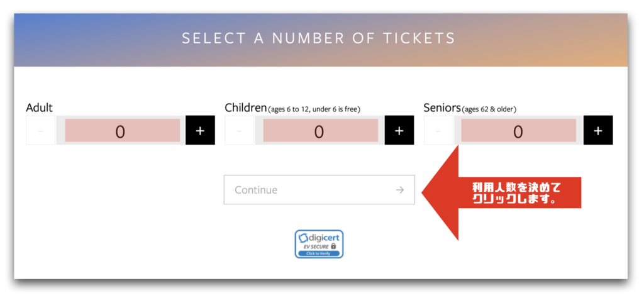The width and height of the screenshot is (644, 298).
Task: Click the 'Click to Verify' text on badge
Action: [x=319, y=253]
